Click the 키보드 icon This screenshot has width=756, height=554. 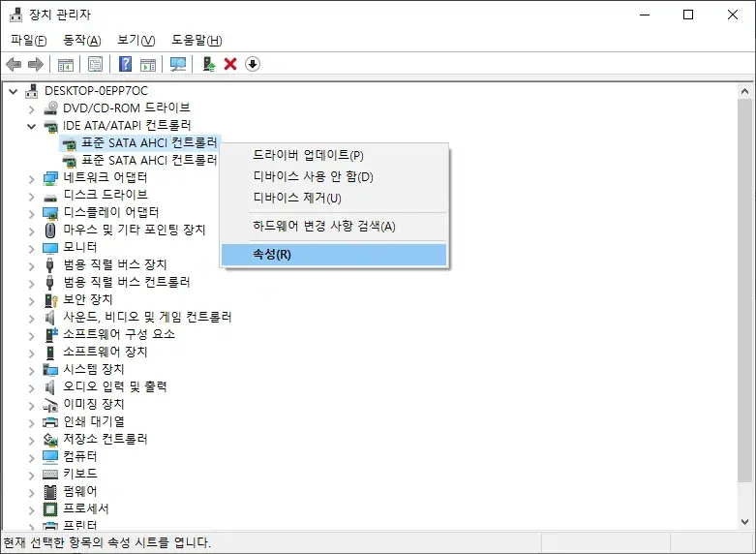pos(50,474)
